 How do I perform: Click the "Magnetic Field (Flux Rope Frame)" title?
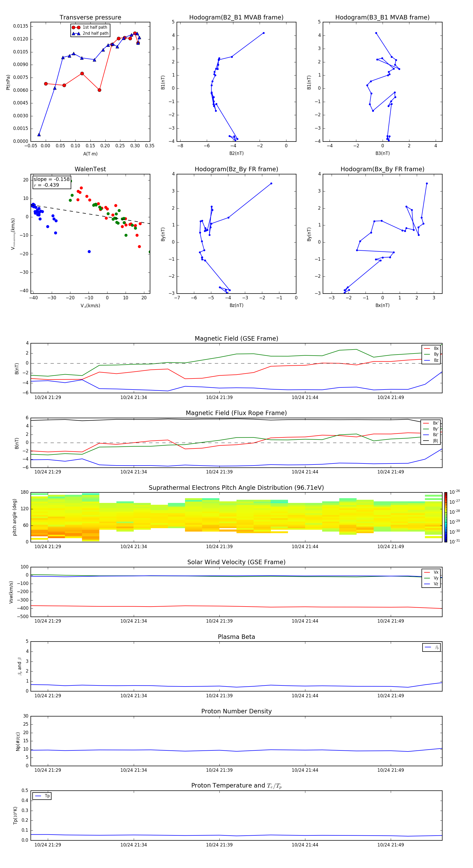click(236, 413)
